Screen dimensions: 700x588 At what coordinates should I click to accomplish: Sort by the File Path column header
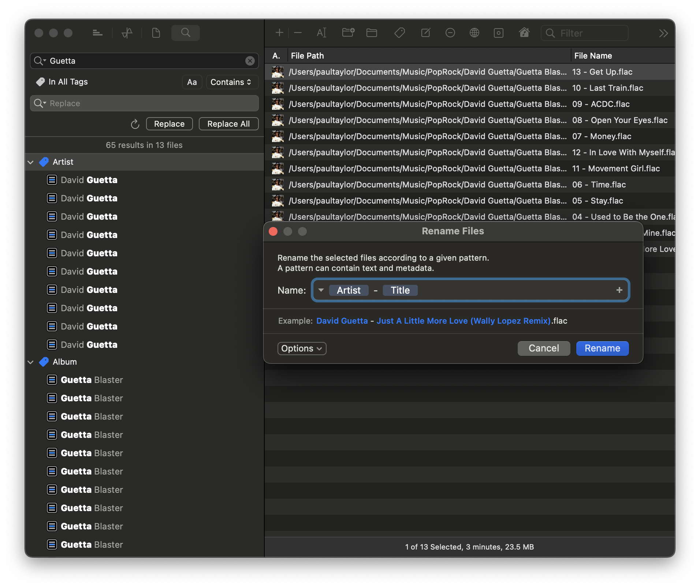pos(428,56)
